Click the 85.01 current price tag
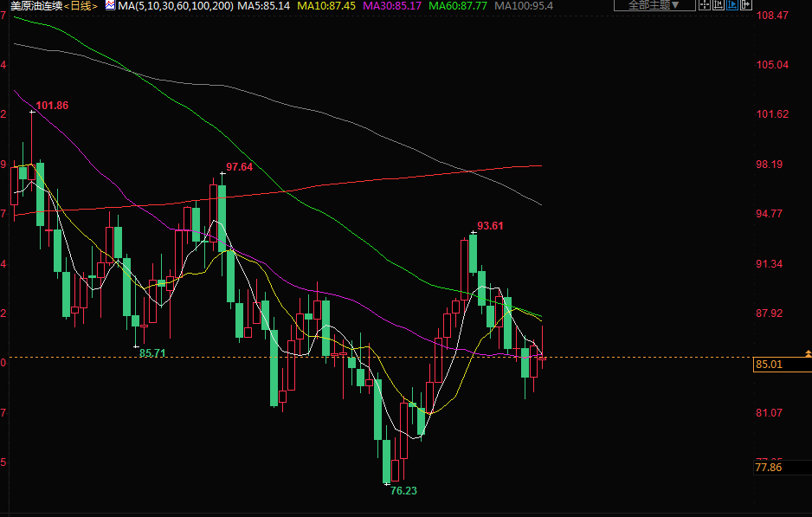Image resolution: width=812 pixels, height=517 pixels. click(770, 365)
